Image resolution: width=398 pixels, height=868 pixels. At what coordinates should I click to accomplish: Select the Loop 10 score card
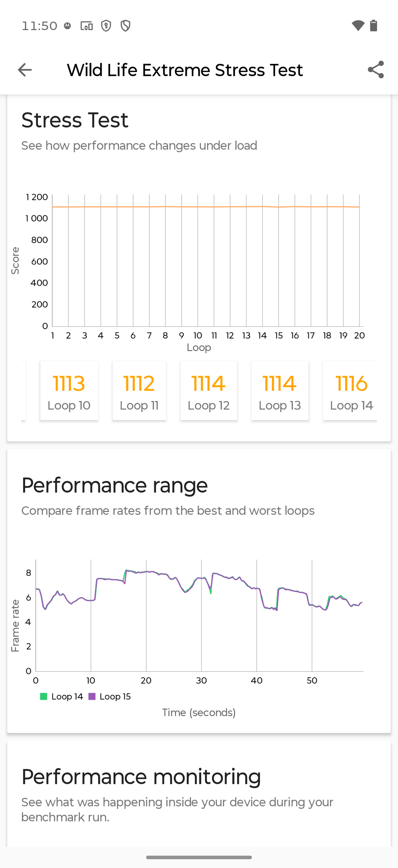[69, 391]
